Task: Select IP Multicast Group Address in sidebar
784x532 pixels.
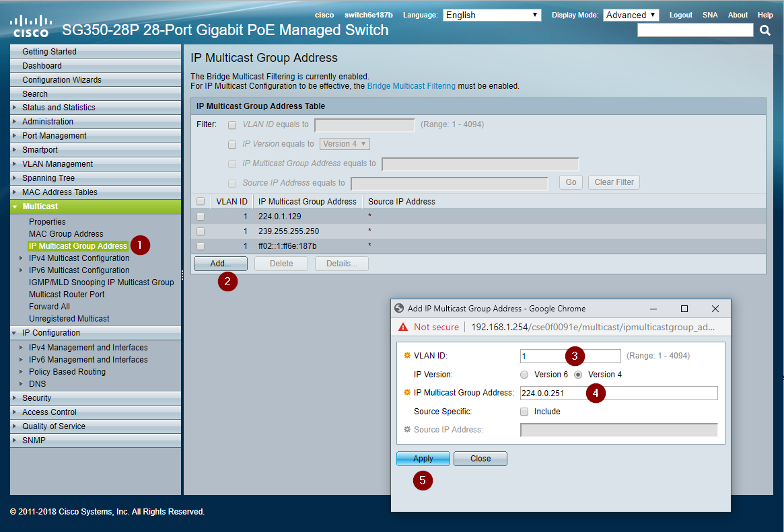Action: click(78, 245)
